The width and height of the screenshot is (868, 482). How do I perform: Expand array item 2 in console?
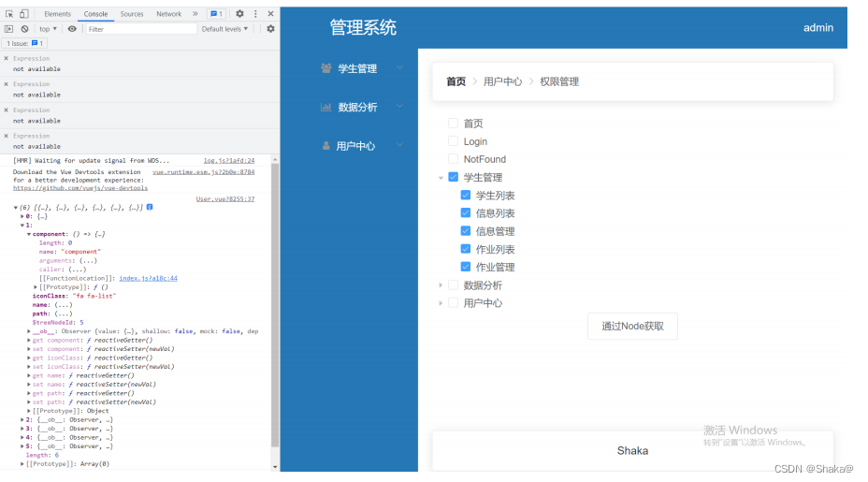22,419
